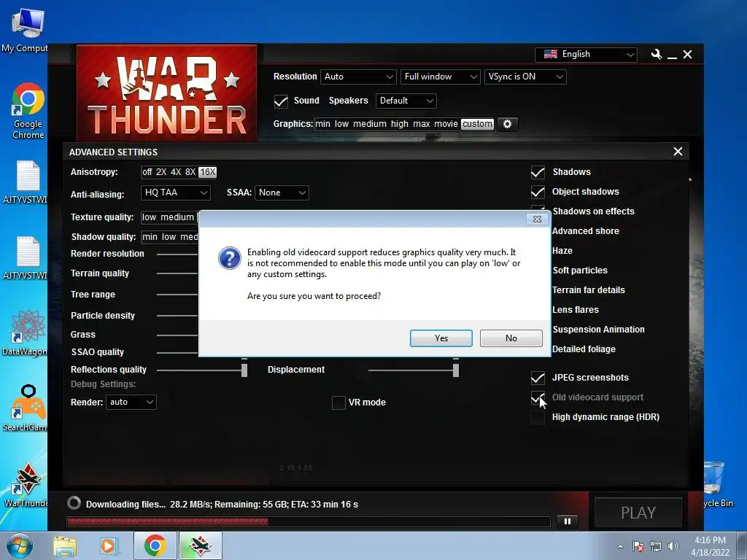Open SearchGam desktop shortcut icon

[26, 408]
